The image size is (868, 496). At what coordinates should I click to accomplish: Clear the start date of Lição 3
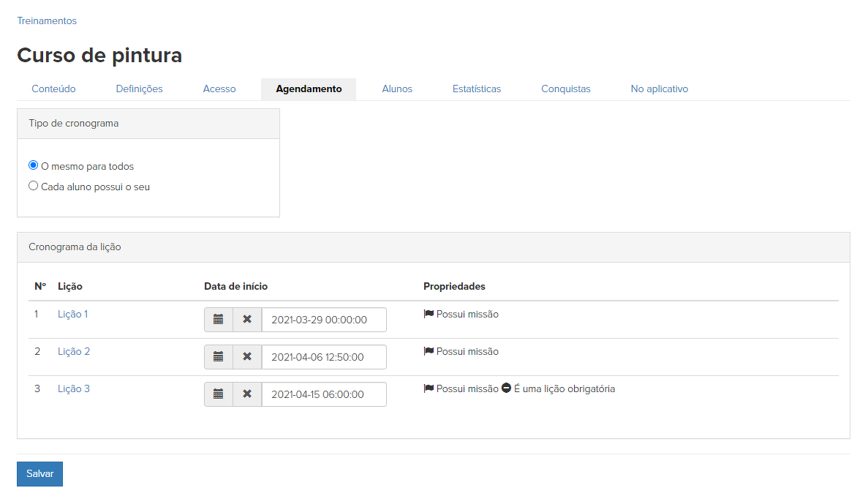pyautogui.click(x=247, y=394)
